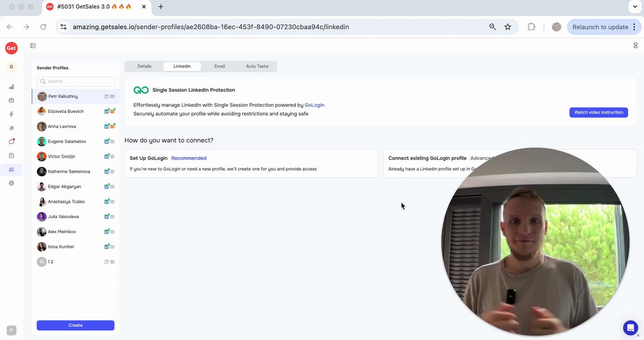Select Victor Dolzijn profile
The height and width of the screenshot is (340, 644).
tap(75, 156)
